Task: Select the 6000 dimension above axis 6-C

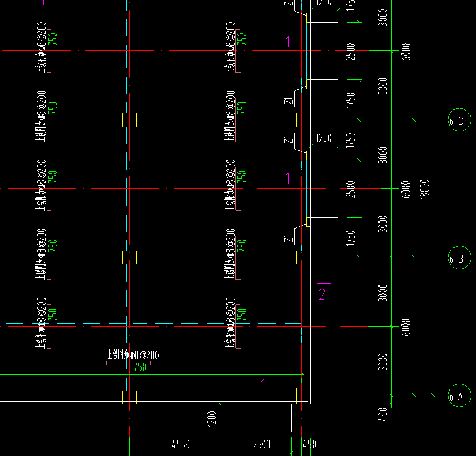Action: click(406, 52)
